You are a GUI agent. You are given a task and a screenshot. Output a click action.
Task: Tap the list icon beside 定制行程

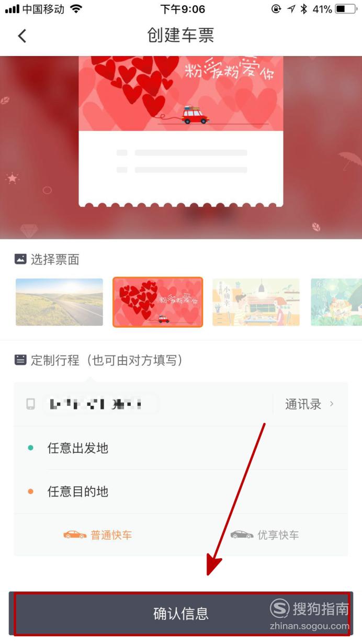[x=20, y=360]
